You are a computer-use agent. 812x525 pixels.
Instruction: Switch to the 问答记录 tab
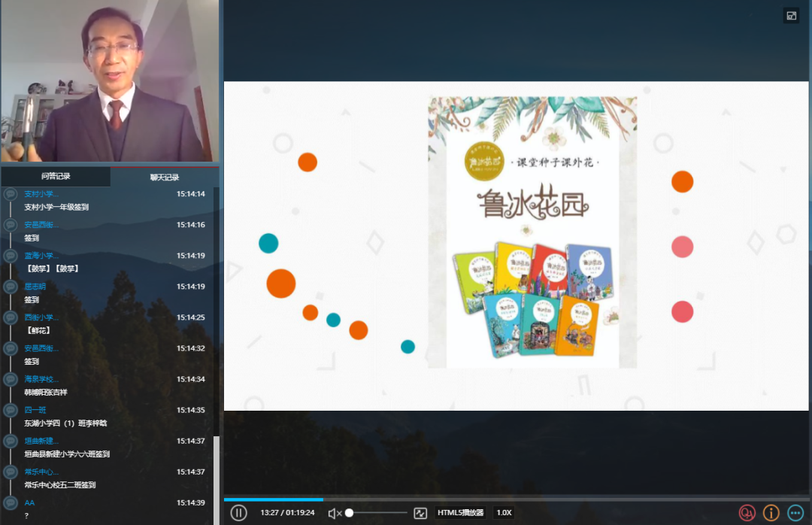tap(56, 177)
